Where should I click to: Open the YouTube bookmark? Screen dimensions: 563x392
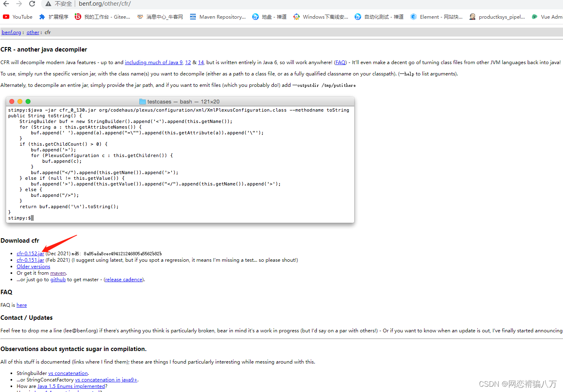coord(17,17)
